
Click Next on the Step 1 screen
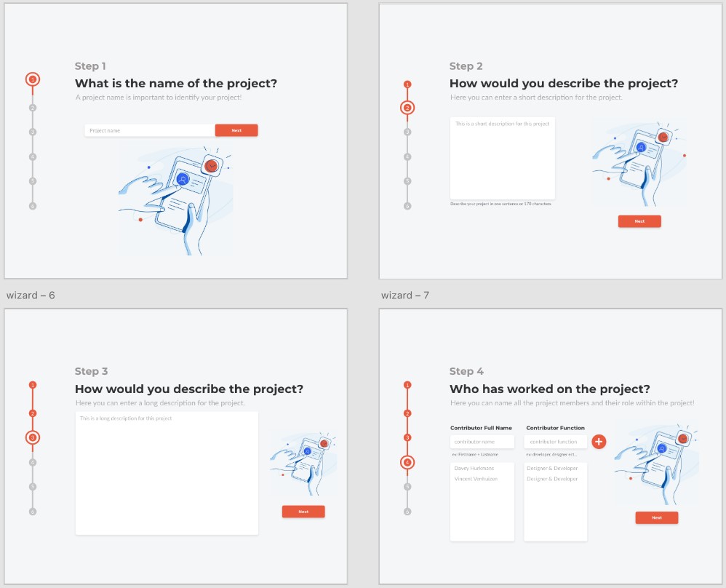coord(236,129)
